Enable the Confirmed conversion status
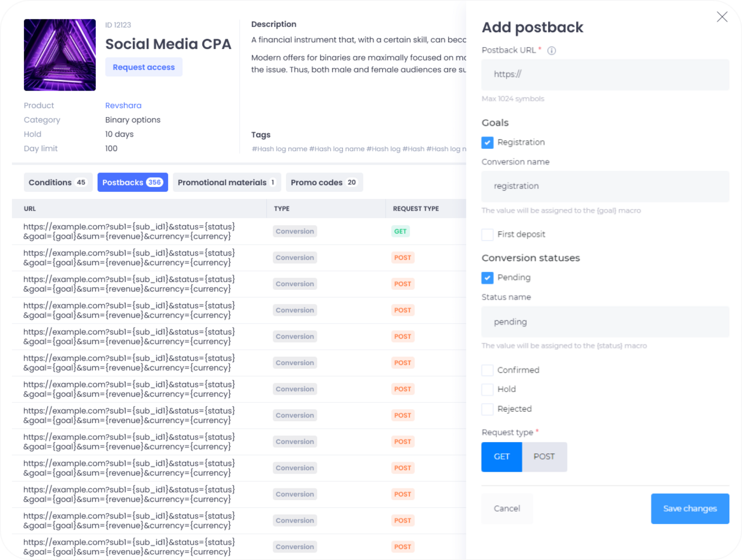This screenshot has height=560, width=742. pyautogui.click(x=487, y=370)
